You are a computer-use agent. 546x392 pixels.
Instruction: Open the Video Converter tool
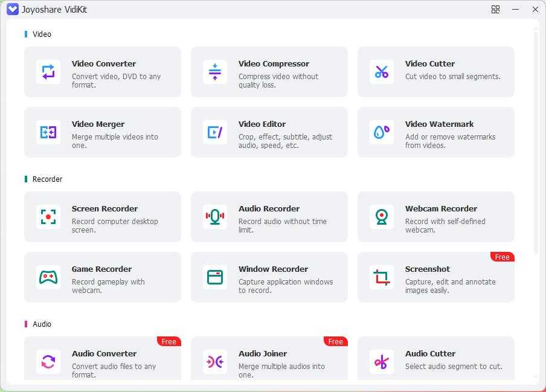(x=103, y=71)
